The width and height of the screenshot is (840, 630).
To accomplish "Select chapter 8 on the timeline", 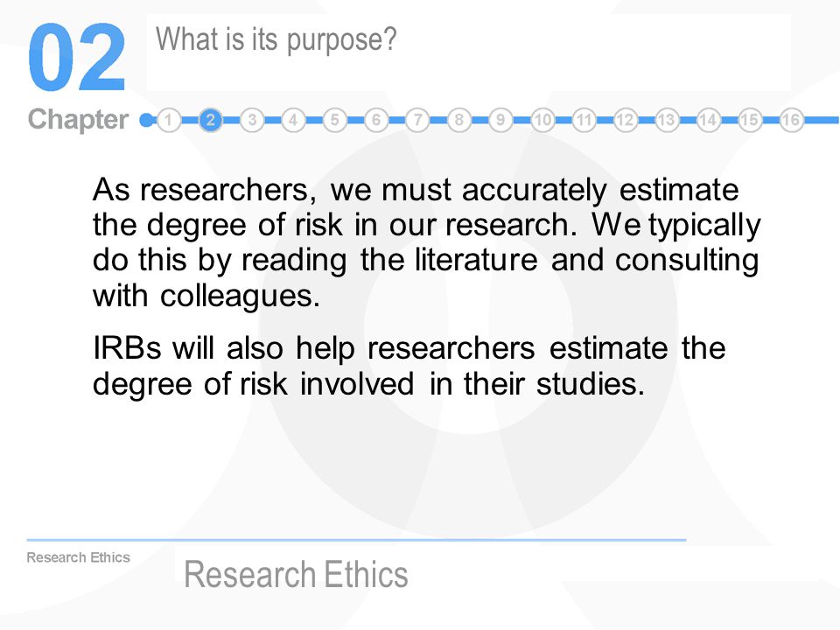I will click(459, 120).
